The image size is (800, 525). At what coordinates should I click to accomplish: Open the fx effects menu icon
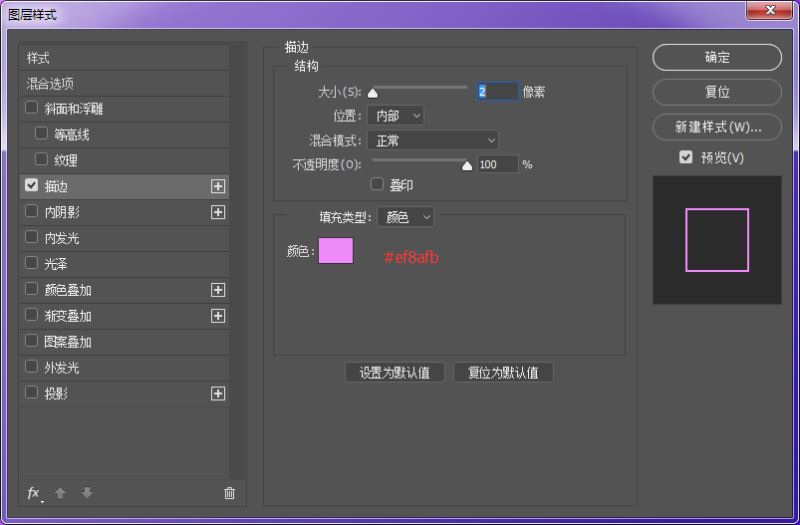pyautogui.click(x=34, y=493)
